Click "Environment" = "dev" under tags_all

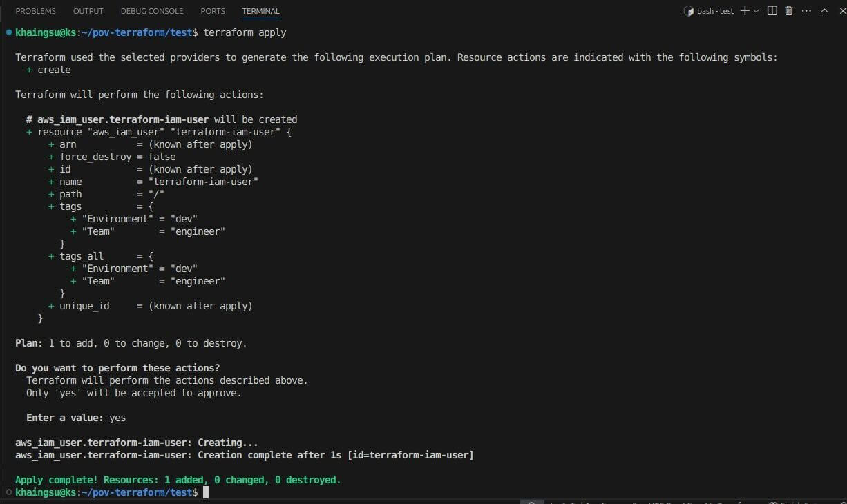tap(134, 269)
